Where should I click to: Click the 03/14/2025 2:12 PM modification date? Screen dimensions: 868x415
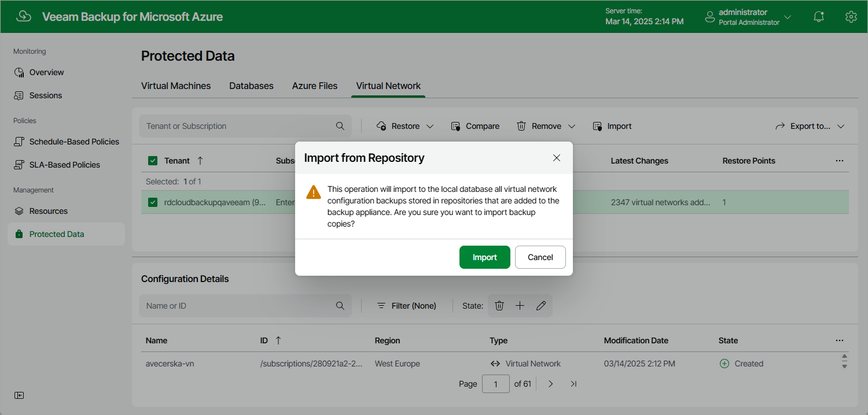point(639,364)
